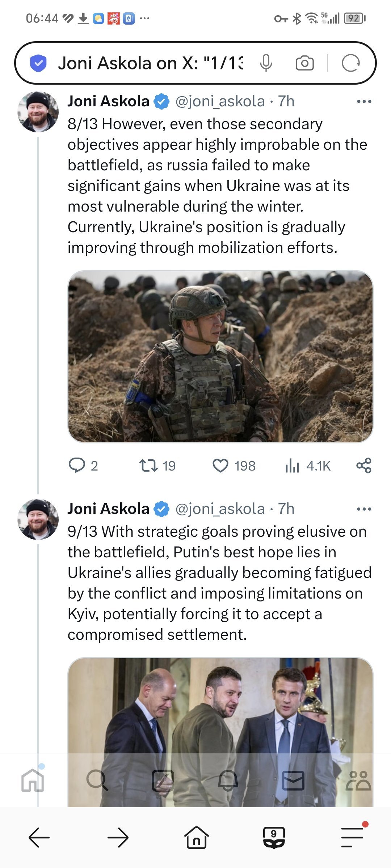Open browser tab switcher showing 9 tabs
The width and height of the screenshot is (391, 868).
tap(274, 837)
